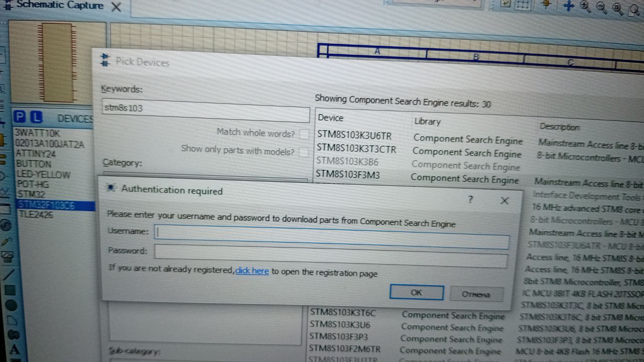
Task: Select the 2D circle drawing tool
Action: click(11, 305)
